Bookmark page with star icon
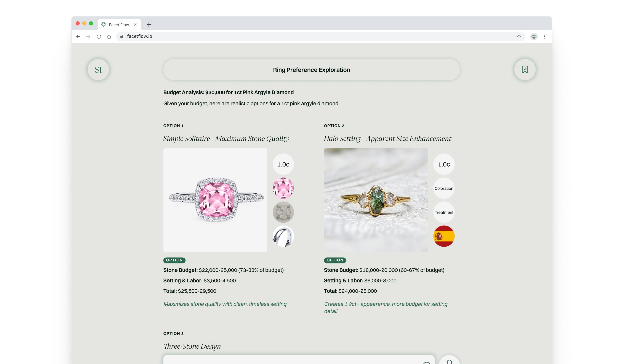 coord(519,37)
